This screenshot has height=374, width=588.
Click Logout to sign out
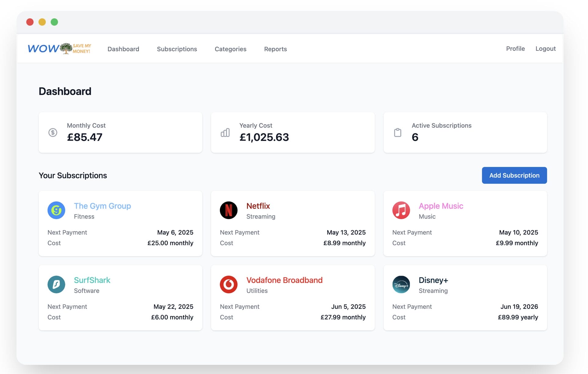[x=546, y=48]
